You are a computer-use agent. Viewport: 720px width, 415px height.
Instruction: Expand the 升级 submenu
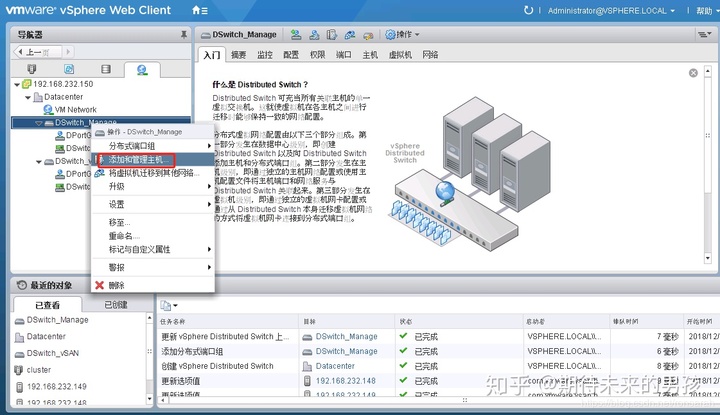[153, 186]
